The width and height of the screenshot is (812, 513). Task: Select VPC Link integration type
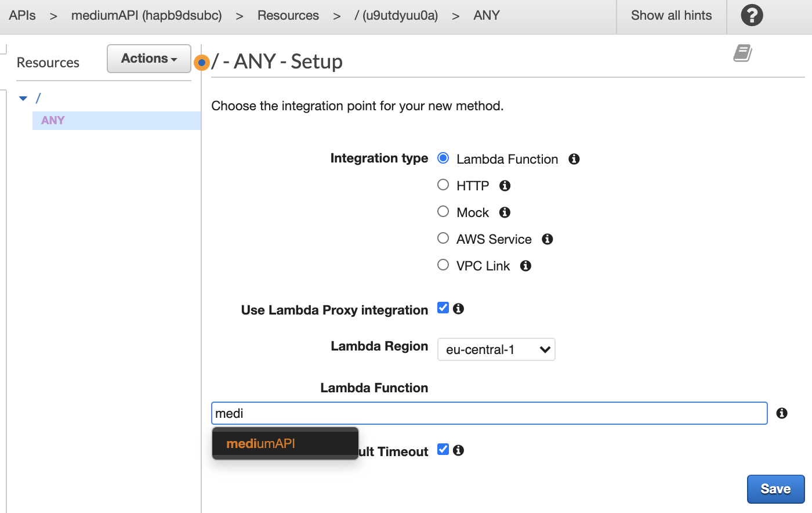443,265
